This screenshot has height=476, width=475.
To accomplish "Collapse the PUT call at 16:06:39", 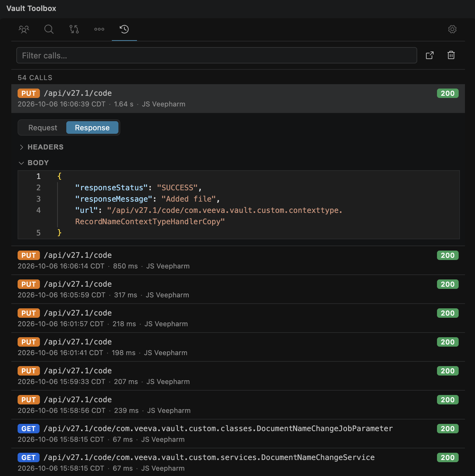I will coord(238,99).
